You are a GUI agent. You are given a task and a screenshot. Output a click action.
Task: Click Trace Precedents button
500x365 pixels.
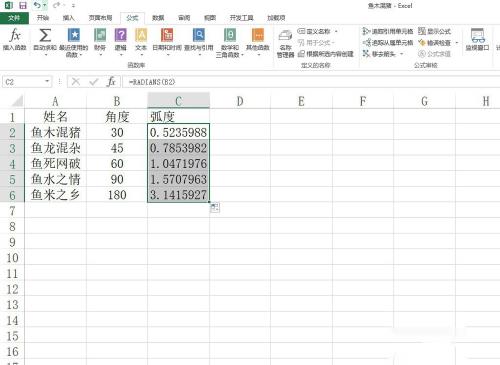388,31
